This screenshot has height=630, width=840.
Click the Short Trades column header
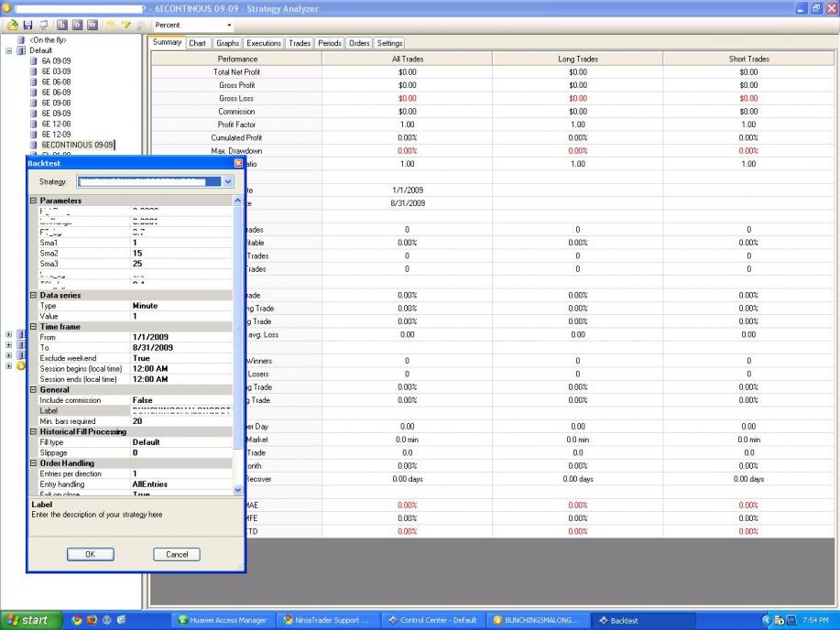pyautogui.click(x=748, y=59)
